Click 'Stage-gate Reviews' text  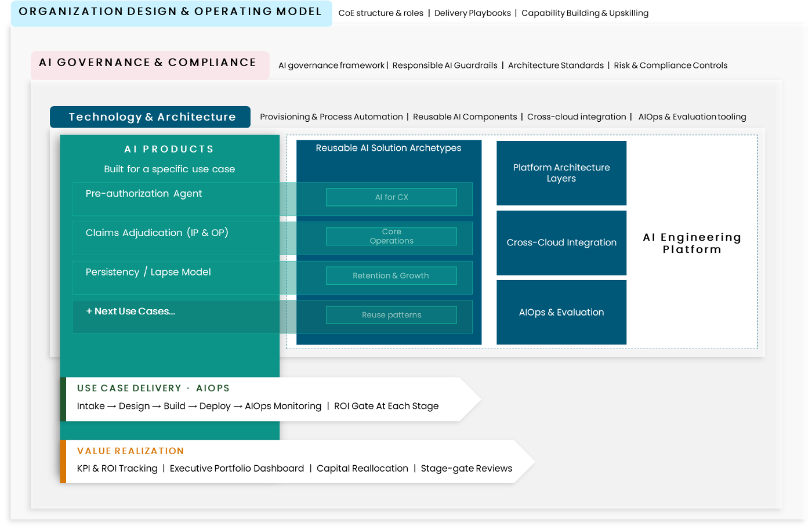466,469
